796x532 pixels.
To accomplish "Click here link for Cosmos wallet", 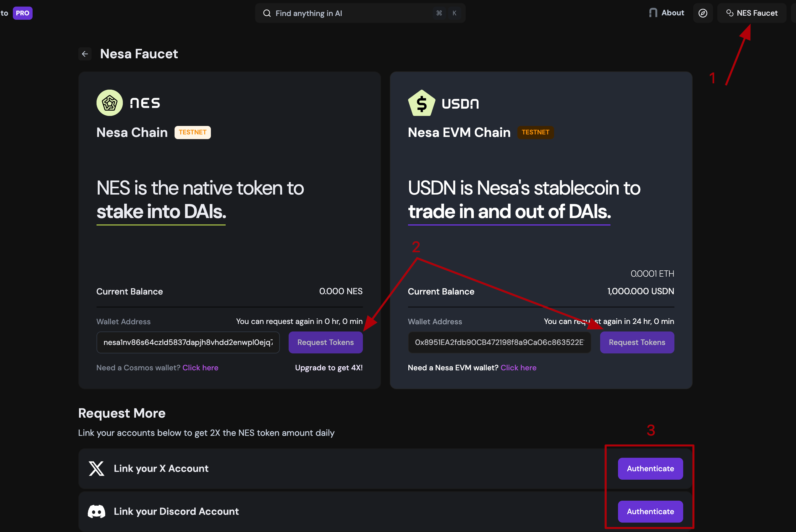I will pos(200,368).
